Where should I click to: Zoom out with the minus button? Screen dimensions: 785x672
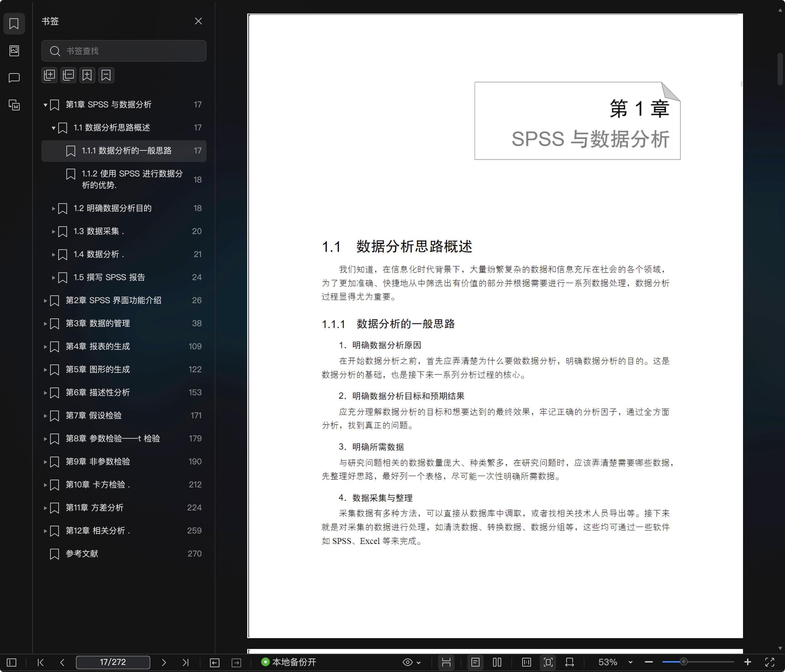tap(649, 662)
